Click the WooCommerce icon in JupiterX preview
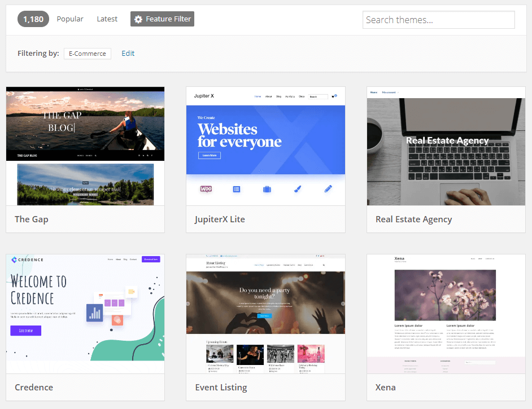 [x=206, y=189]
